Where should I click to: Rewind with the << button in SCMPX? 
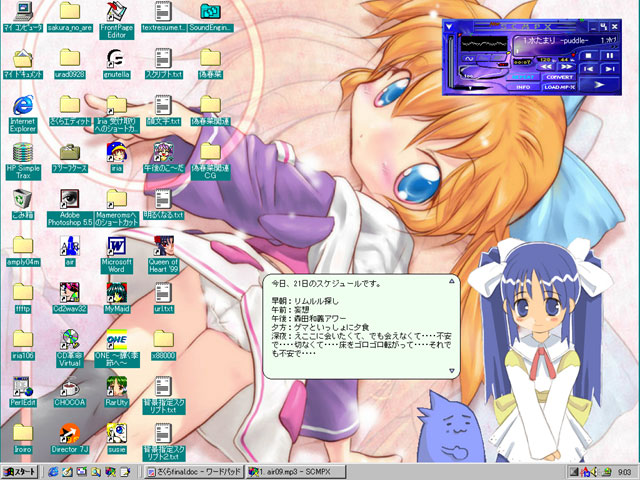pyautogui.click(x=546, y=67)
